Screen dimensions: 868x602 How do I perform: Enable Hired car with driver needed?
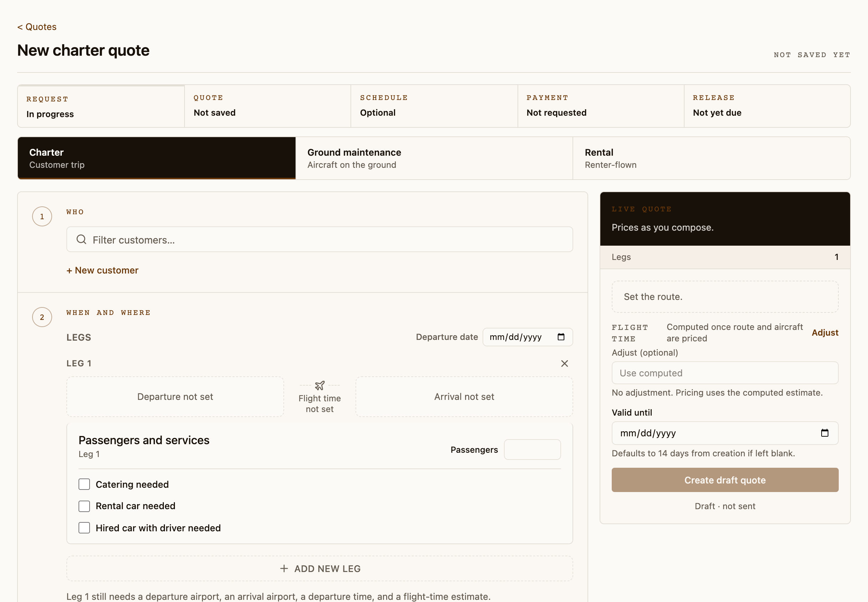(84, 528)
